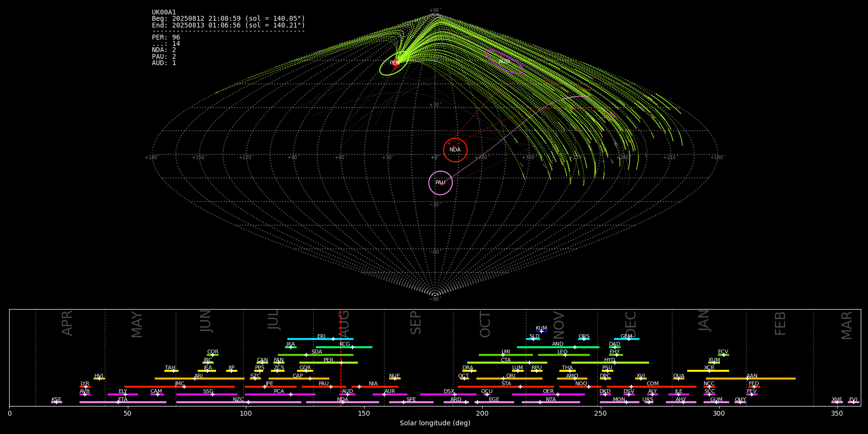Click the ORI shower bar in timeline
The height and width of the screenshot is (434, 868).
point(509,379)
